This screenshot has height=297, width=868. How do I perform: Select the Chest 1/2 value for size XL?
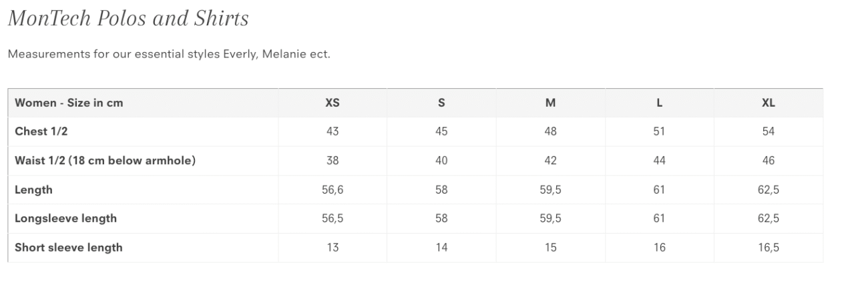pos(769,131)
